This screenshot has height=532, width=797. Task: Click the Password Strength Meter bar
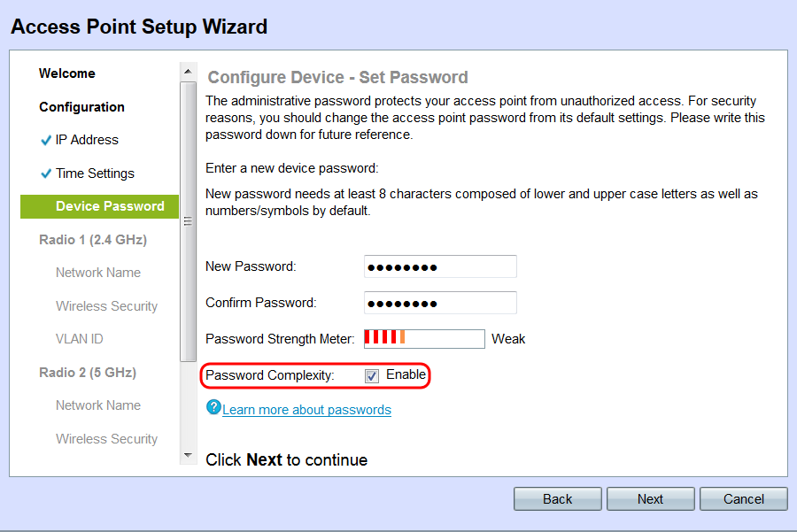click(x=424, y=338)
